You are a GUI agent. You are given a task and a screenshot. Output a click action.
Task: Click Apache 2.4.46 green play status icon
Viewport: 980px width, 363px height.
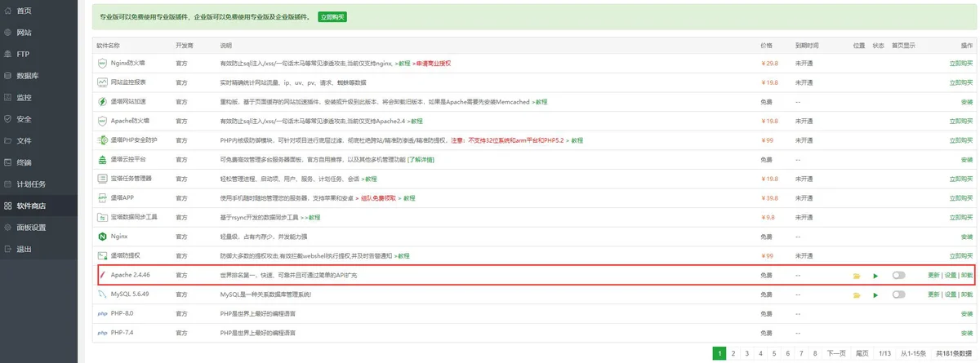875,276
